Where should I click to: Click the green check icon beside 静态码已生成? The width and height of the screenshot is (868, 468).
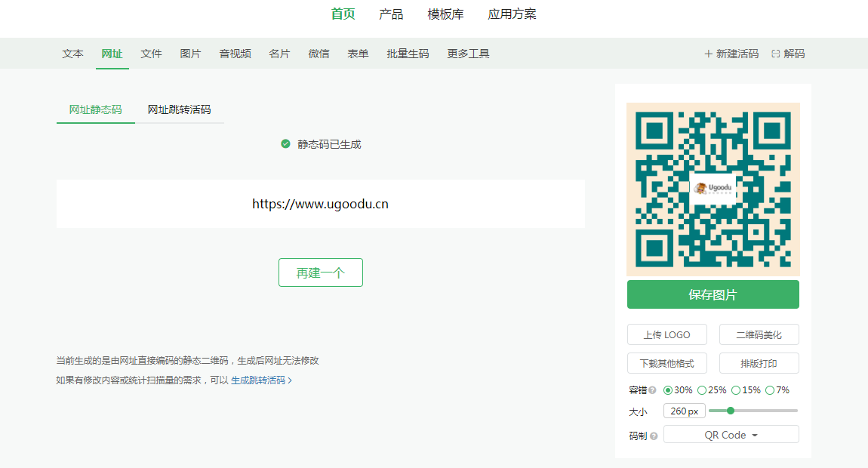[x=285, y=144]
